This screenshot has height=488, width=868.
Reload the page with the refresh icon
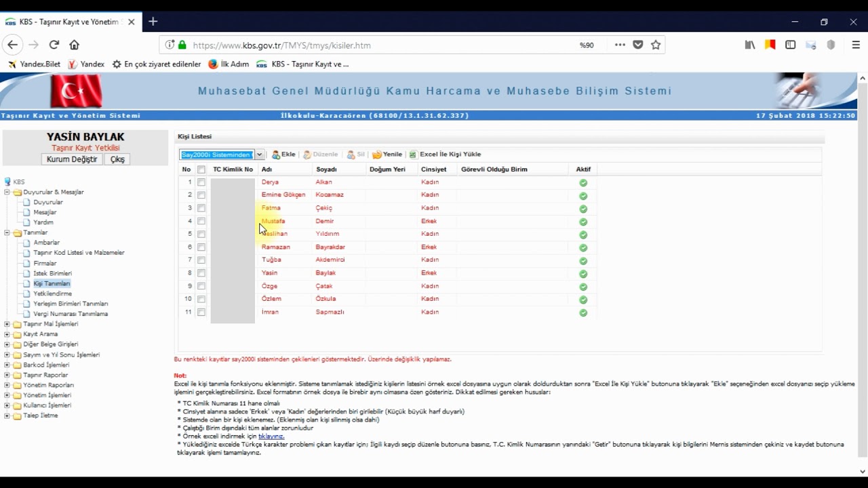click(x=54, y=45)
